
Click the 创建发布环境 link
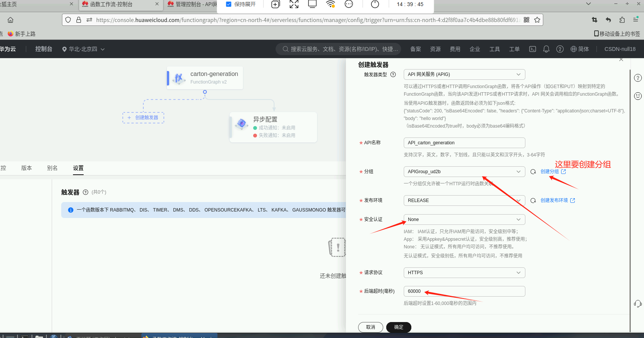(558, 201)
